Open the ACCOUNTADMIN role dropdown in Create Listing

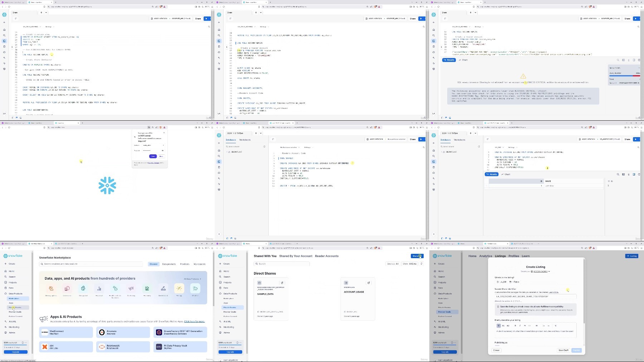(541, 271)
